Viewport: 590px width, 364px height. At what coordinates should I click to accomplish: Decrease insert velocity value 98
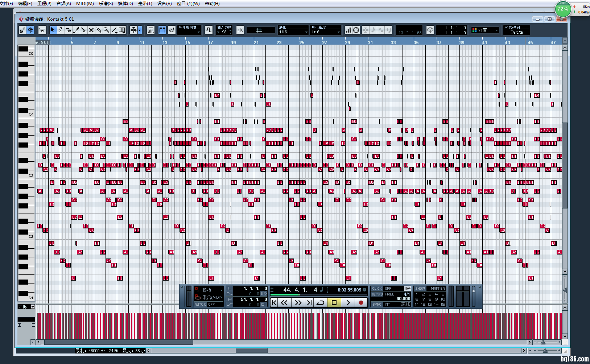[231, 33]
